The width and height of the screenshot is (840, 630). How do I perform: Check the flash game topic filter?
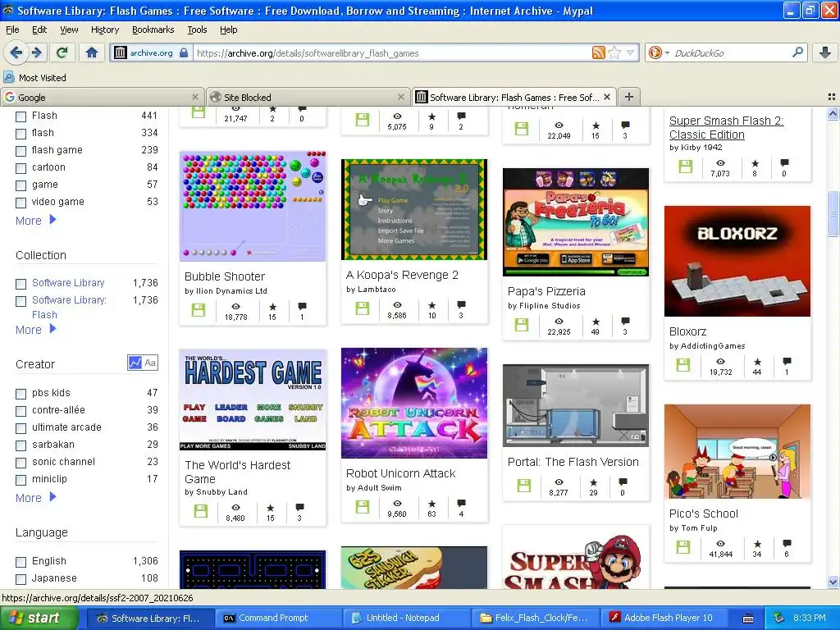[21, 151]
